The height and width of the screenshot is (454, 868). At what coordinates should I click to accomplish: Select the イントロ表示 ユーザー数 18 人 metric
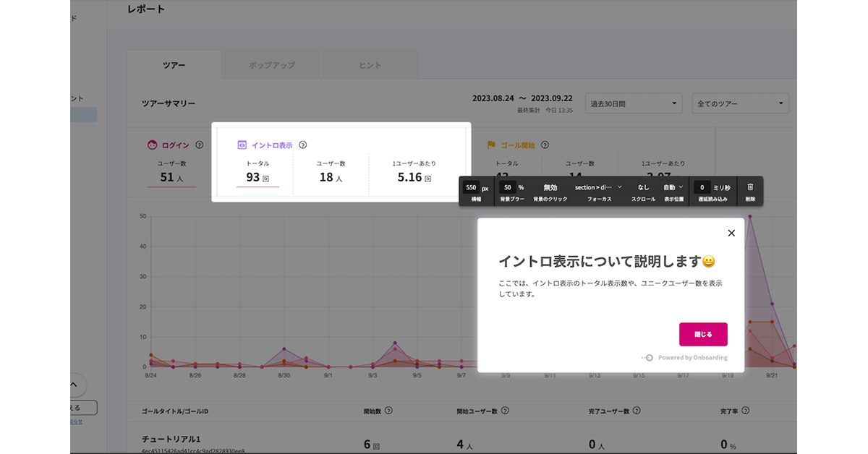pyautogui.click(x=331, y=174)
